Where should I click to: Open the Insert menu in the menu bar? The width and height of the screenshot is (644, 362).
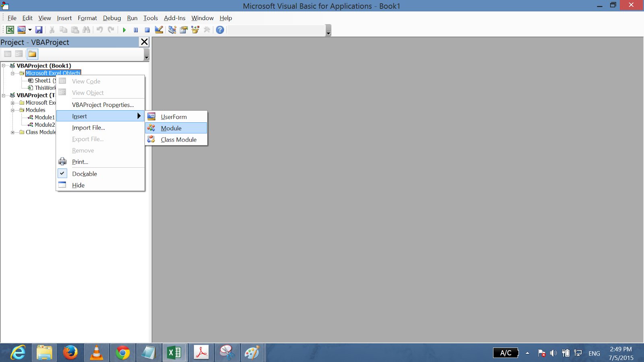(64, 18)
